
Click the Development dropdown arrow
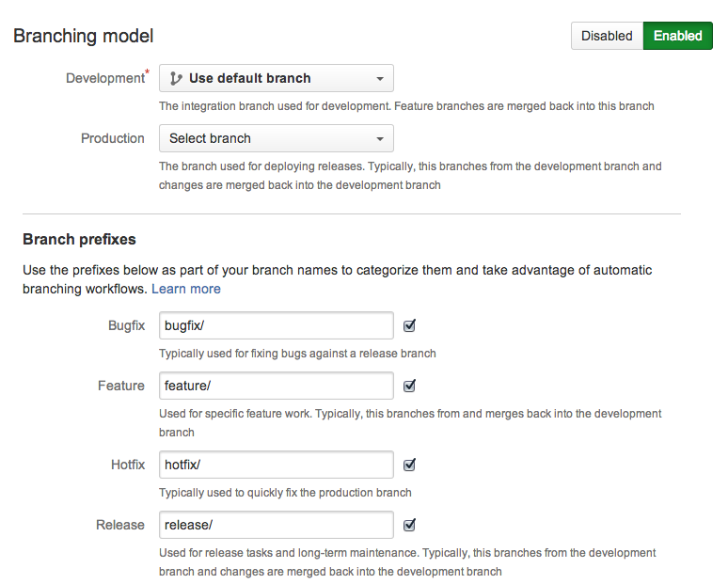click(x=379, y=79)
